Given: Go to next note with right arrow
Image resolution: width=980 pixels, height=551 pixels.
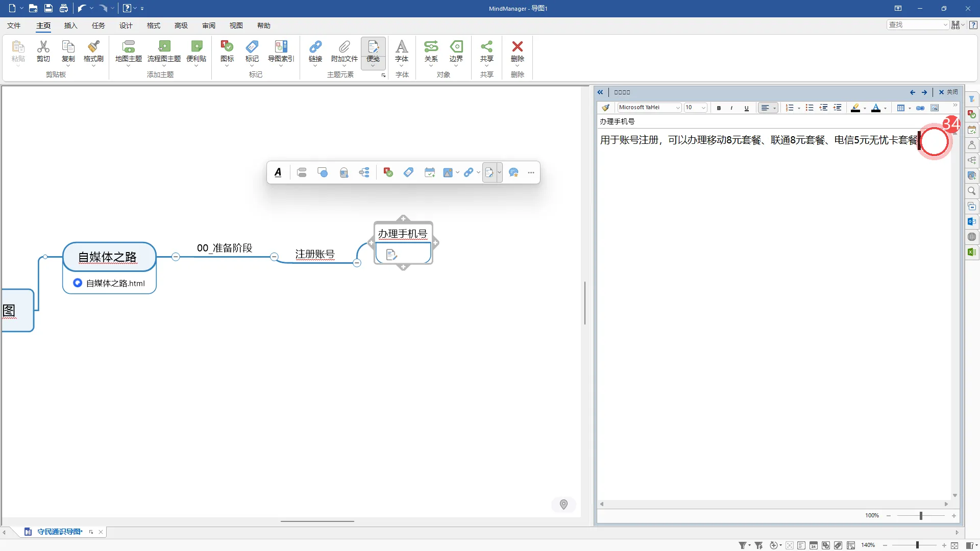Looking at the screenshot, I should click(x=924, y=92).
